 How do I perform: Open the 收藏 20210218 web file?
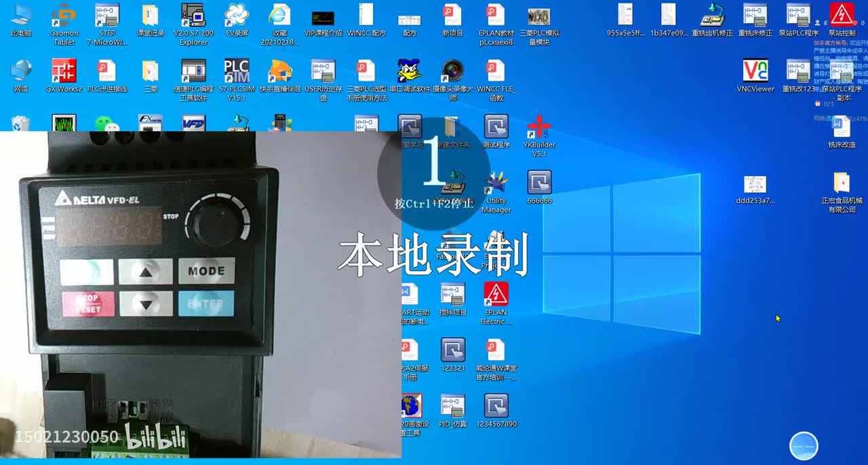pyautogui.click(x=279, y=24)
